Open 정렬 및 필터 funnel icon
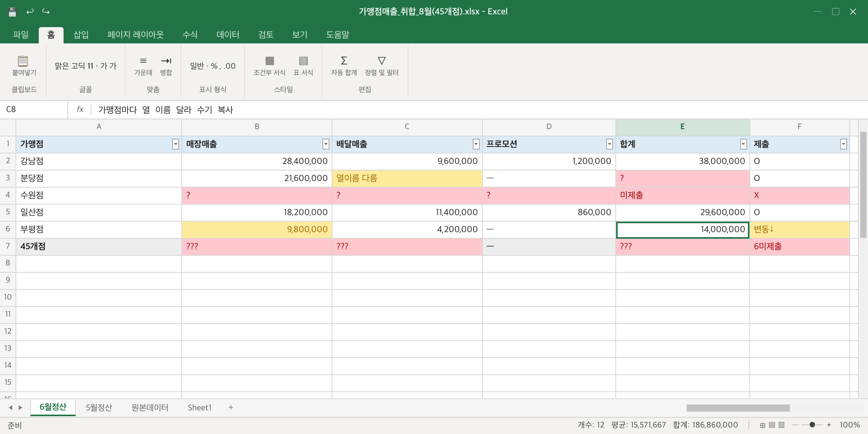The image size is (868, 434). tap(382, 61)
